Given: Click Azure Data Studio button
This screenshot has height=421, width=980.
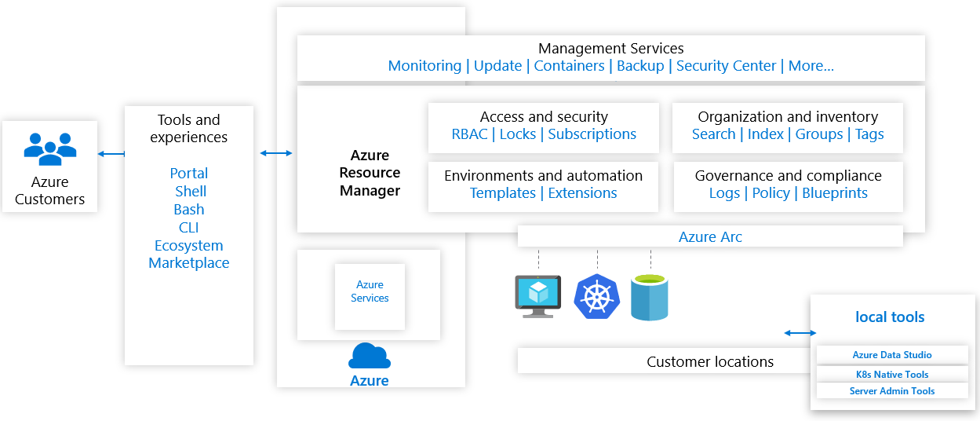Looking at the screenshot, I should tap(892, 355).
